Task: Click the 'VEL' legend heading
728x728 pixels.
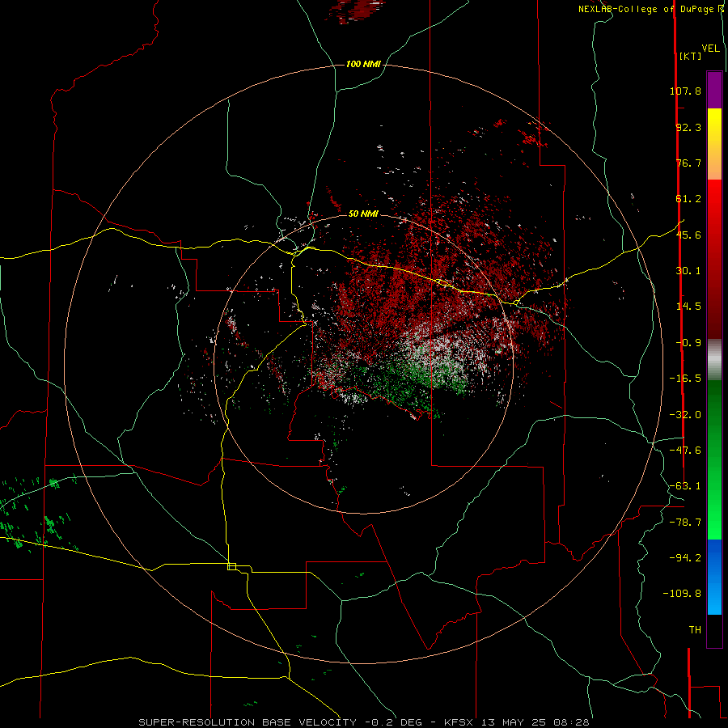Action: click(710, 49)
